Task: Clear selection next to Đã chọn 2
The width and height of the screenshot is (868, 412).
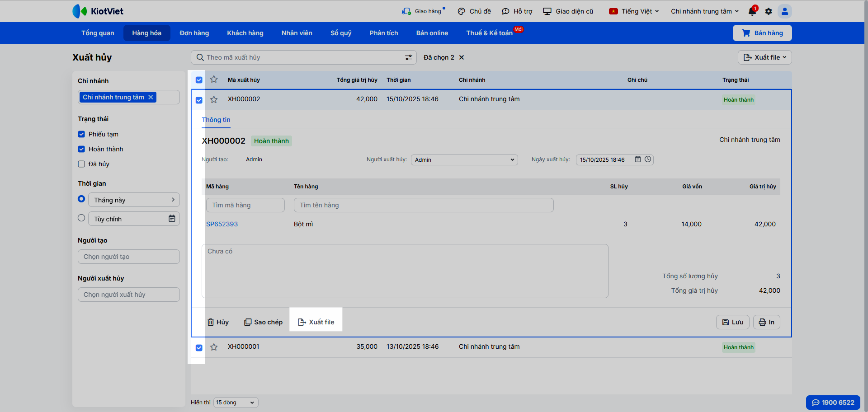Action: 462,57
